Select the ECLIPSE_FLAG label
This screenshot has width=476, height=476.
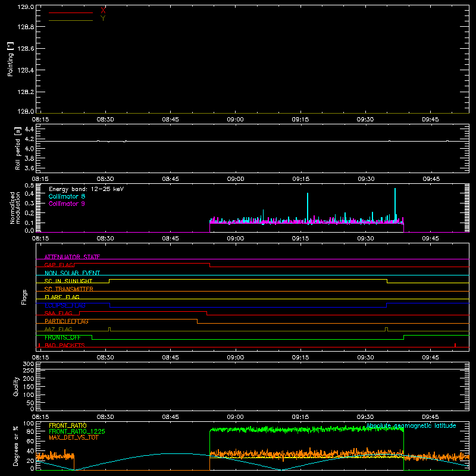click(65, 305)
